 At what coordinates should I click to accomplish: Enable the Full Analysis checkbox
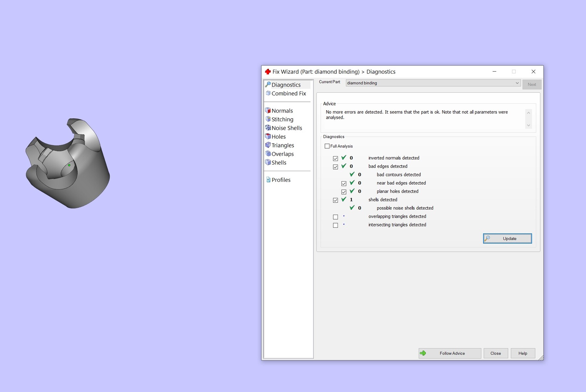[x=327, y=146]
